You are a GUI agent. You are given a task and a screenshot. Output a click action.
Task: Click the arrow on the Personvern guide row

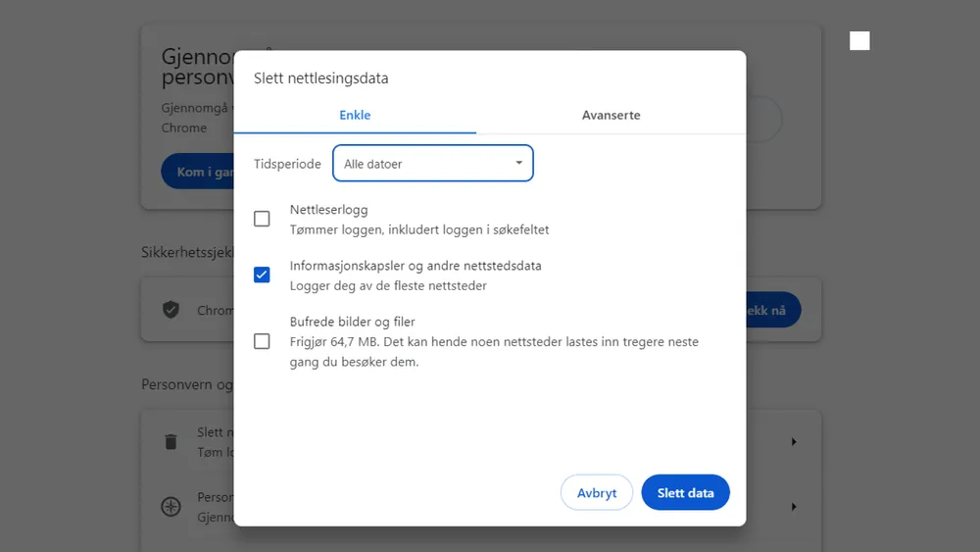[x=794, y=507]
